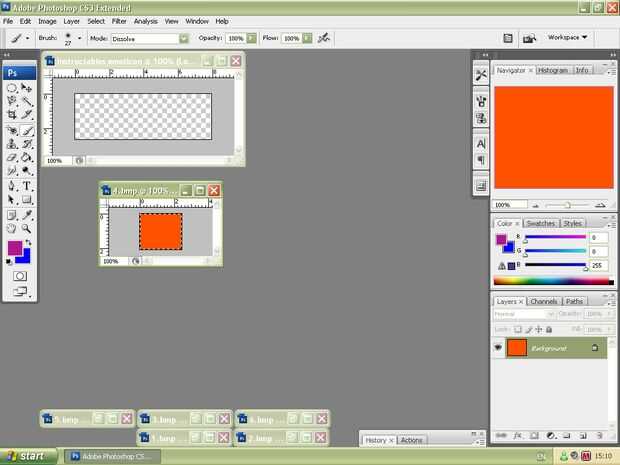620x465 pixels.
Task: Switch to the Swatches tab
Action: (x=541, y=223)
